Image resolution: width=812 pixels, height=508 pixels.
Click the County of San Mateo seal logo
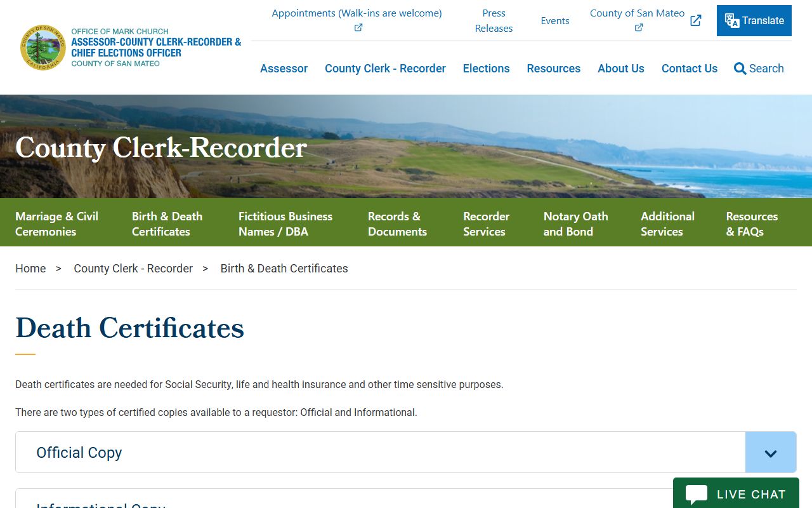43,48
